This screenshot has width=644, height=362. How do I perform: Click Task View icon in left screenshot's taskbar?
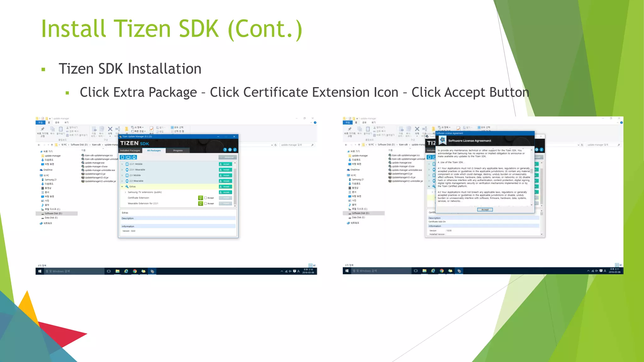[x=109, y=271]
